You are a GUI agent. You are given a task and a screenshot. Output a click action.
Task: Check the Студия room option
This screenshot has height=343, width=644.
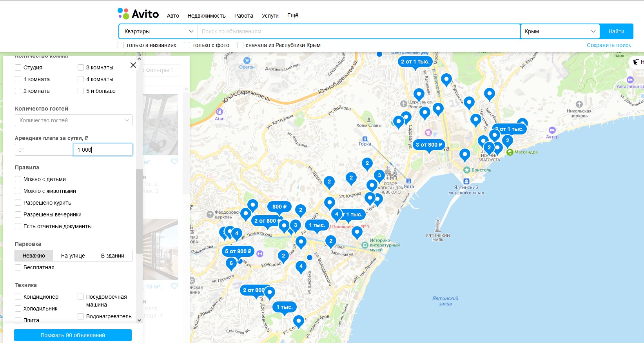(18, 67)
